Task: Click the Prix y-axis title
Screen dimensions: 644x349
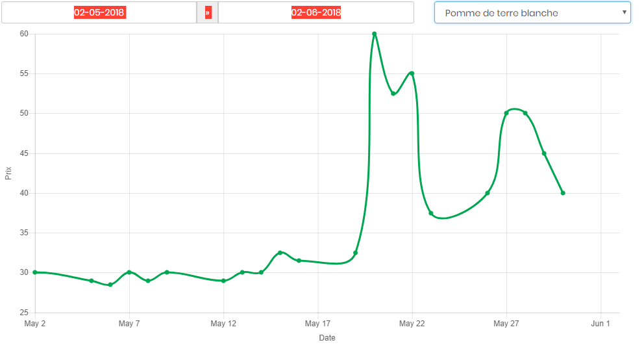Action: (x=8, y=174)
